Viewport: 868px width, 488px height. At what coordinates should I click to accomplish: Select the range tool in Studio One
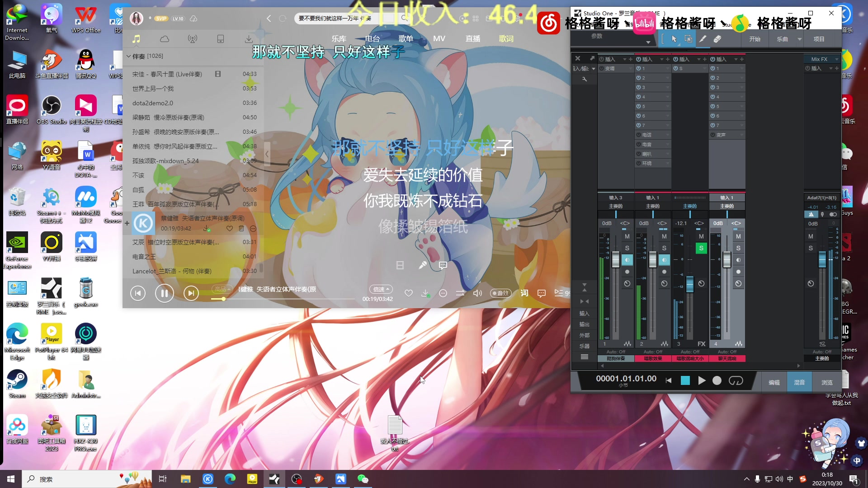688,39
